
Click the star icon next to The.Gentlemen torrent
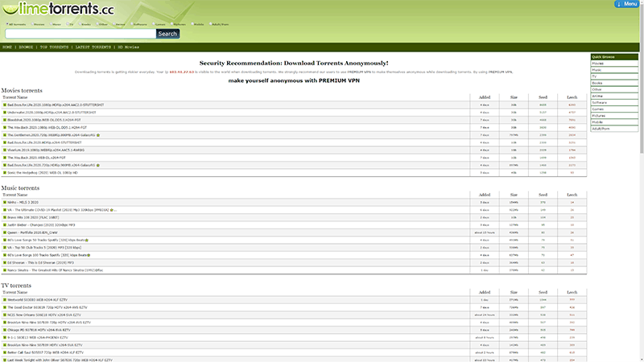tap(98, 135)
